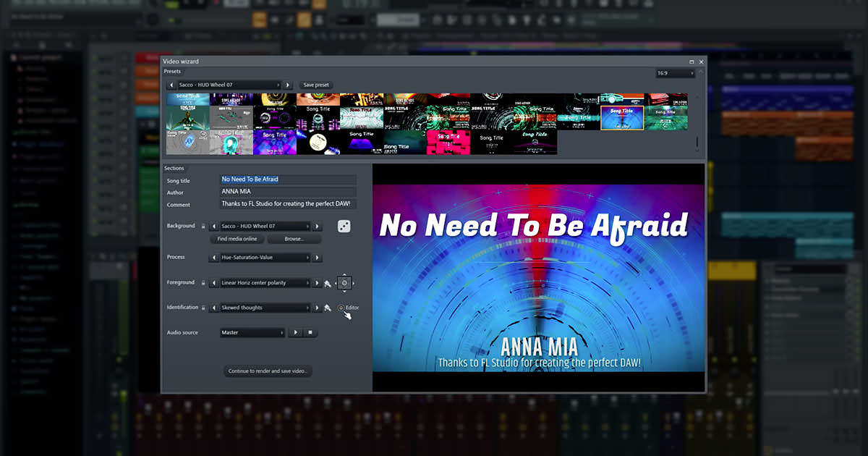Go to previous Identification style
This screenshot has width=868, height=456.
click(214, 308)
